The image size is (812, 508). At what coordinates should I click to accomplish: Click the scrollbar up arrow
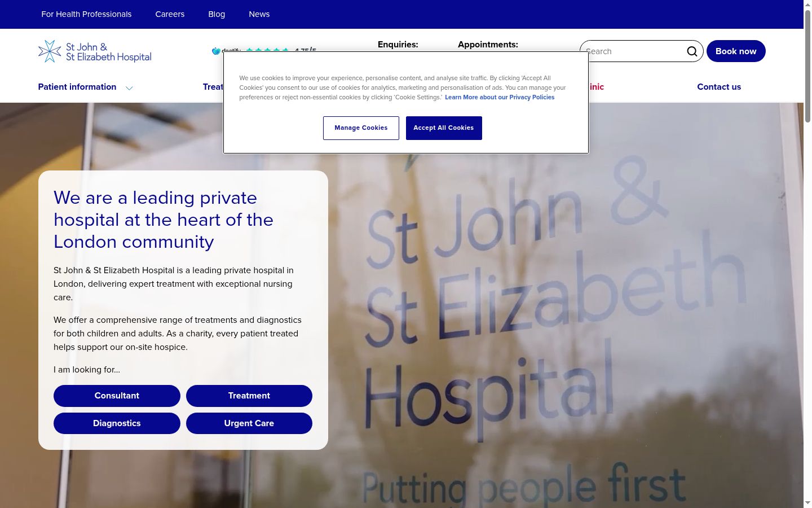pos(807,5)
